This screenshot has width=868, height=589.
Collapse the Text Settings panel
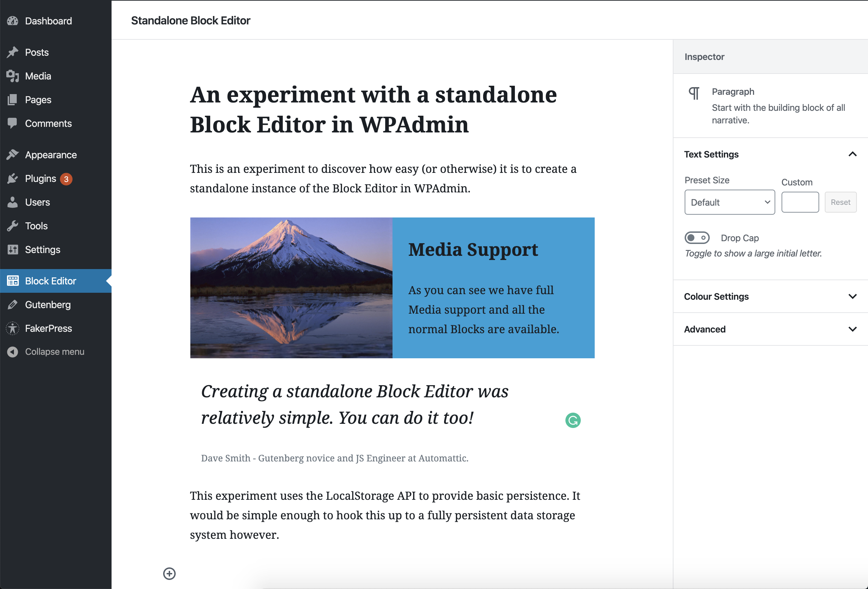(852, 154)
